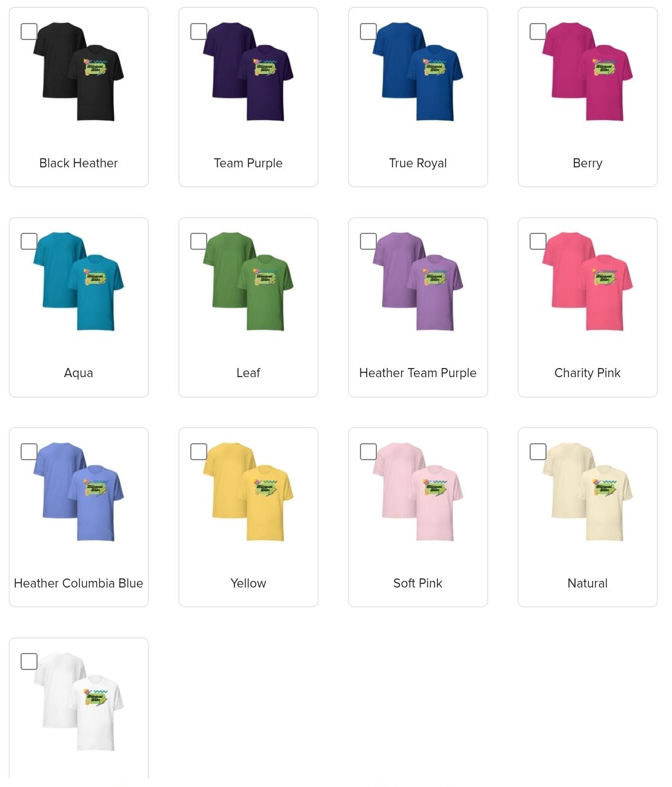Toggle the Aqua checkbox

point(29,241)
